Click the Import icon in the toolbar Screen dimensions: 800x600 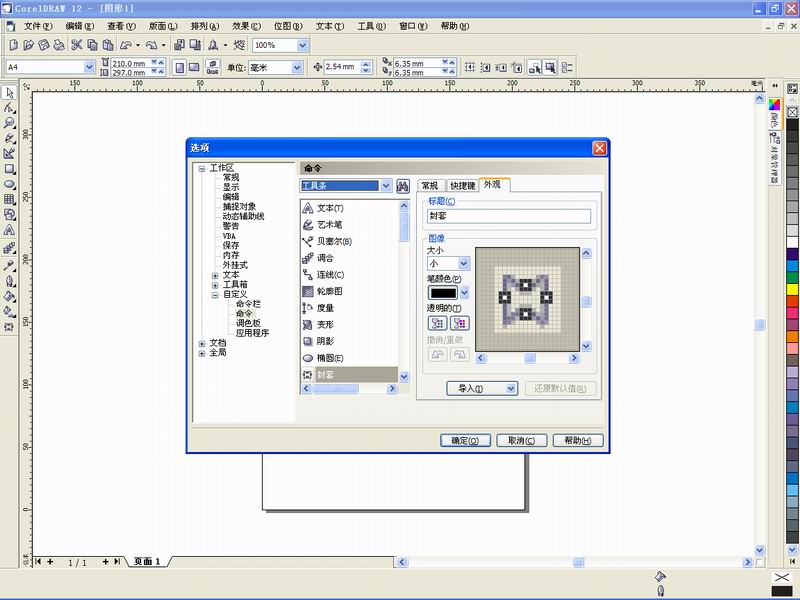click(x=179, y=45)
